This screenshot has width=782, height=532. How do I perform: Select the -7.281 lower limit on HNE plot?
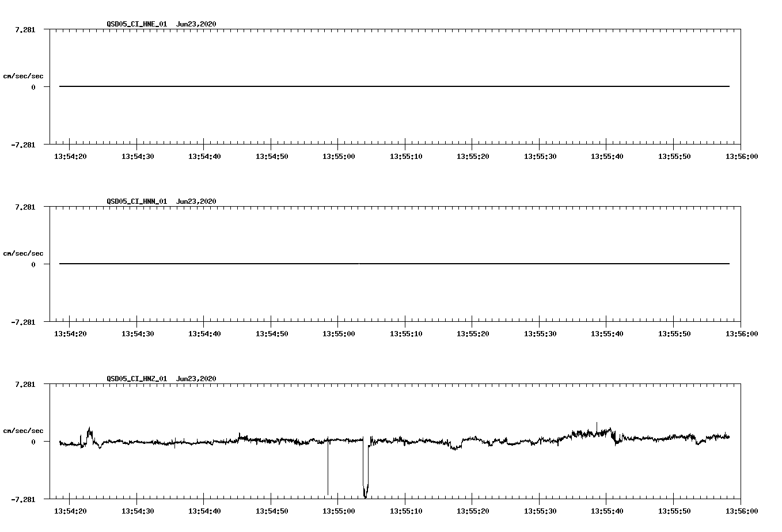22,145
